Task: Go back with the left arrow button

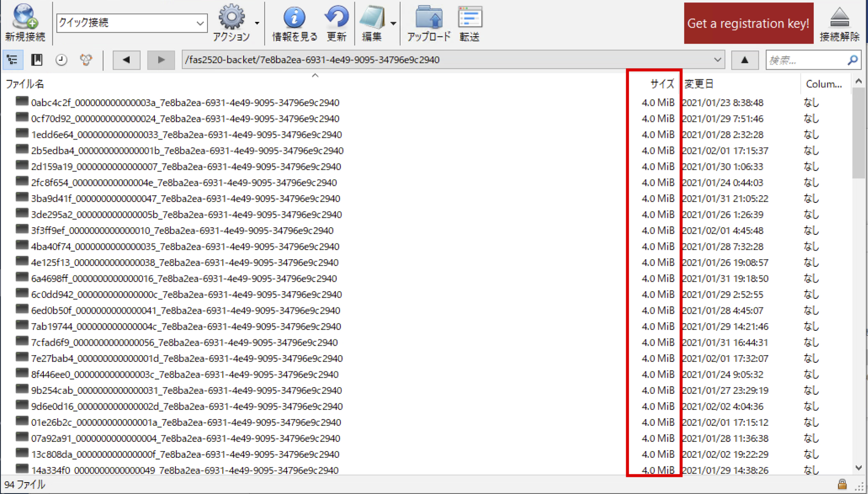Action: (x=126, y=60)
